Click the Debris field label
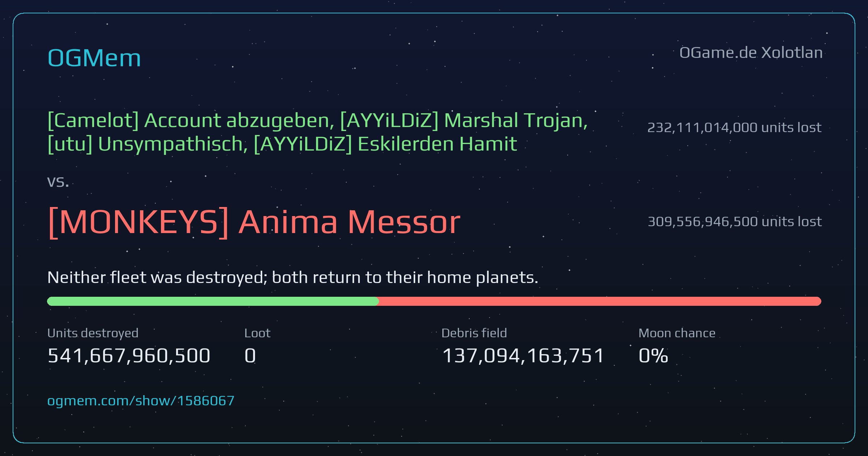Image resolution: width=868 pixels, height=456 pixels. tap(474, 333)
